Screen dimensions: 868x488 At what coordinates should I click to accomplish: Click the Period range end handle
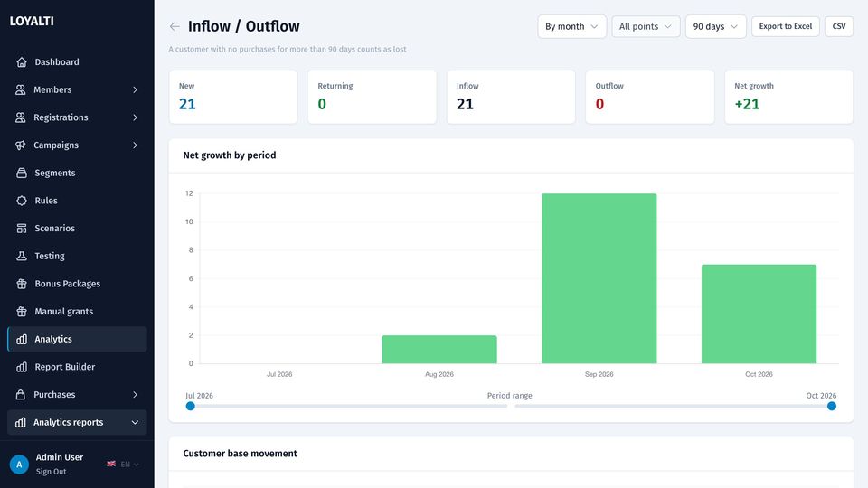832,406
